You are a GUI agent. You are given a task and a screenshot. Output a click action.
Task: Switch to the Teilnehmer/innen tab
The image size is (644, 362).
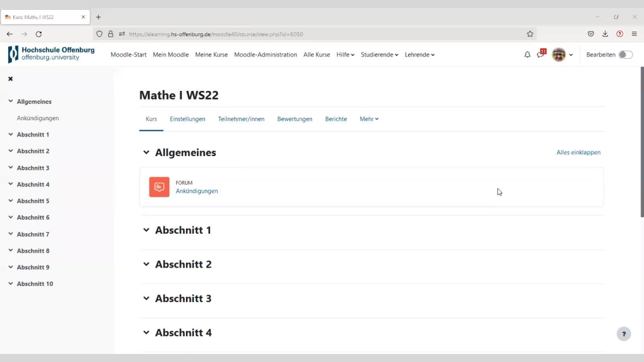[241, 119]
